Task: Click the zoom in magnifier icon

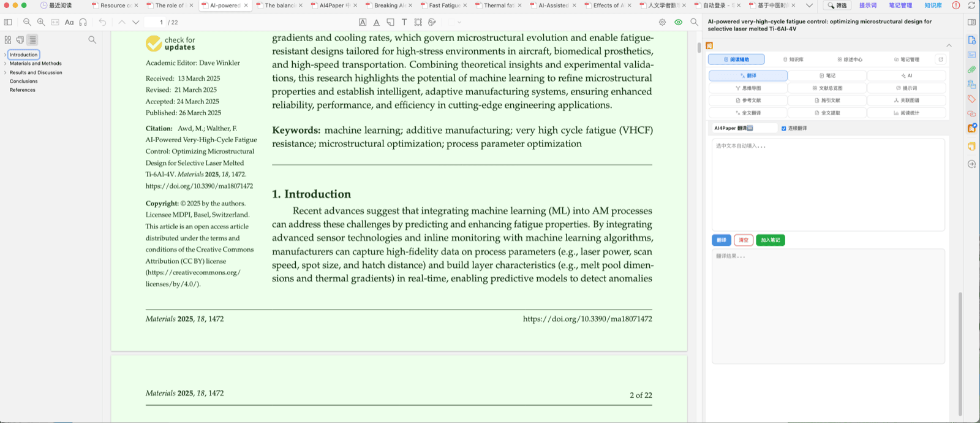Action: (x=41, y=22)
